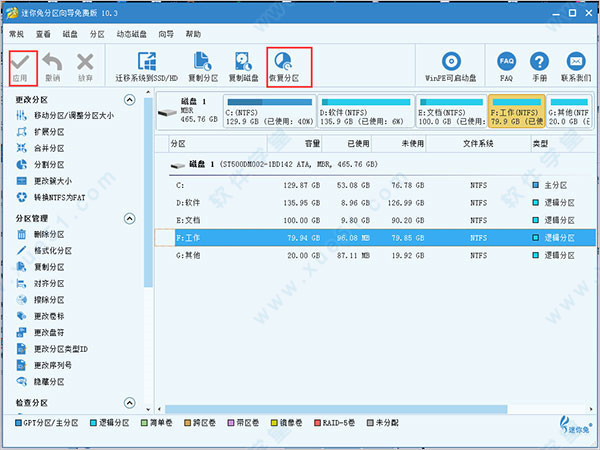Open the 帮助 (Help) menu

[x=193, y=34]
